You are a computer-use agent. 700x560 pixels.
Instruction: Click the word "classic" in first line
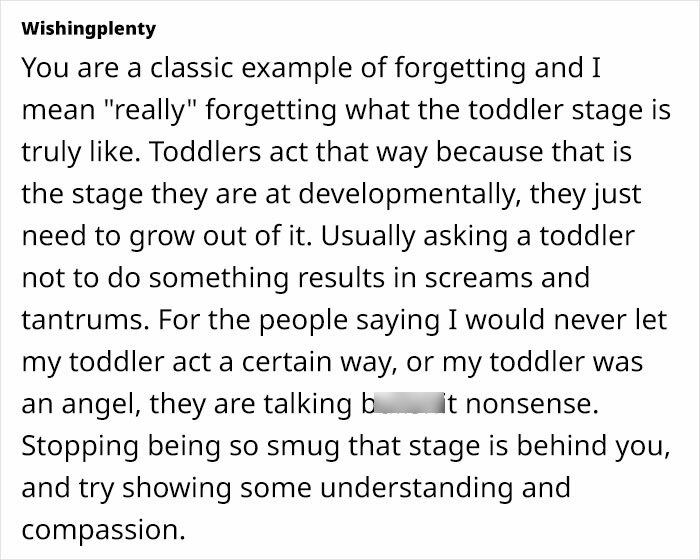tap(192, 67)
